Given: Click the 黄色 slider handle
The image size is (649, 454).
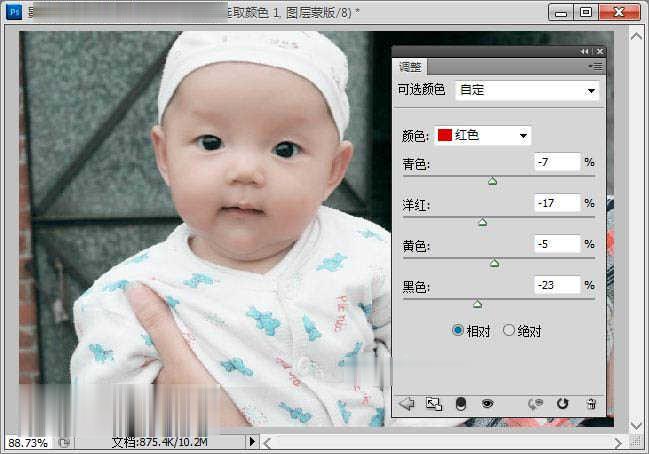Looking at the screenshot, I should [x=494, y=263].
